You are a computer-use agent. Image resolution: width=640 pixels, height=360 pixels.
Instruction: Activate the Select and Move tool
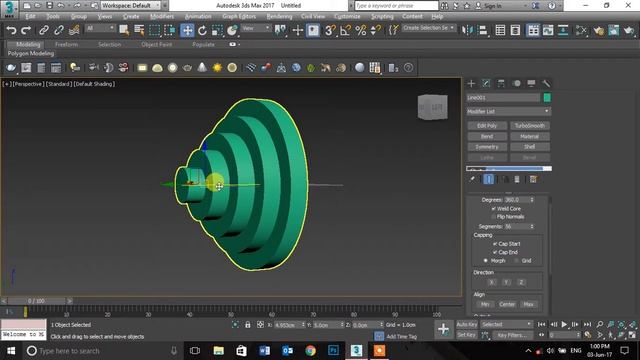pyautogui.click(x=187, y=30)
